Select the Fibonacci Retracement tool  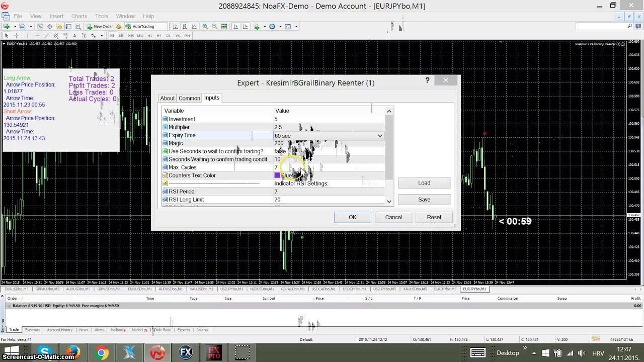pos(65,36)
